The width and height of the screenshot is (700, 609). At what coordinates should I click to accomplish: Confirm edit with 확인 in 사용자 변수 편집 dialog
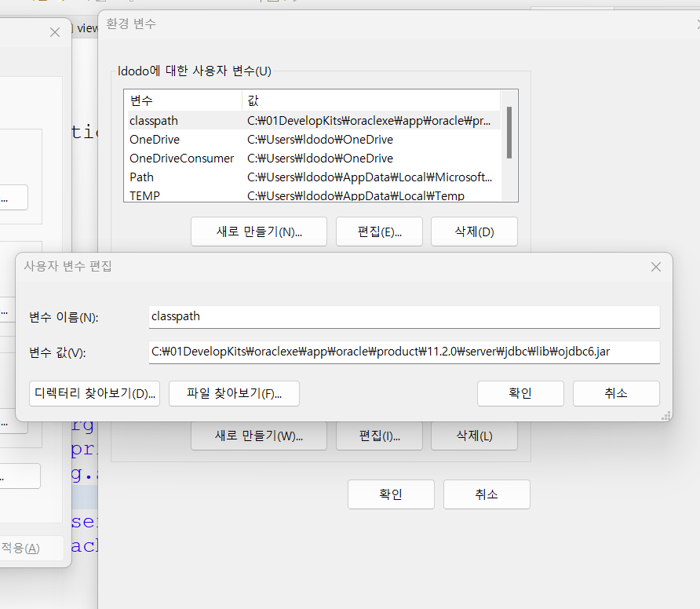click(520, 393)
